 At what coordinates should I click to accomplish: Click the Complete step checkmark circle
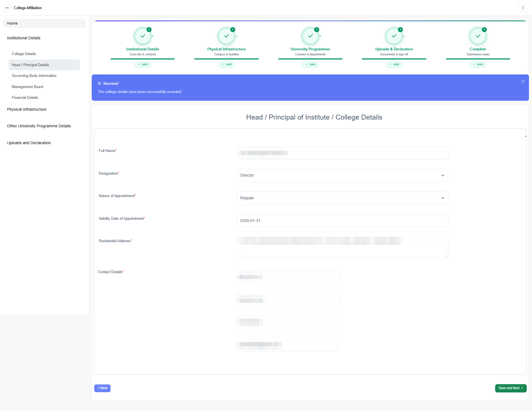pyautogui.click(x=478, y=36)
